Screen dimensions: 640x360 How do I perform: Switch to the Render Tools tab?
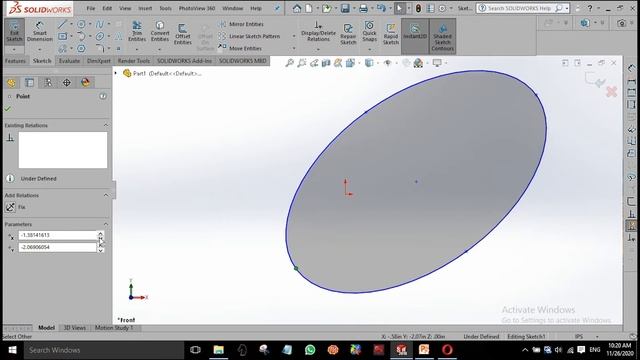133,61
